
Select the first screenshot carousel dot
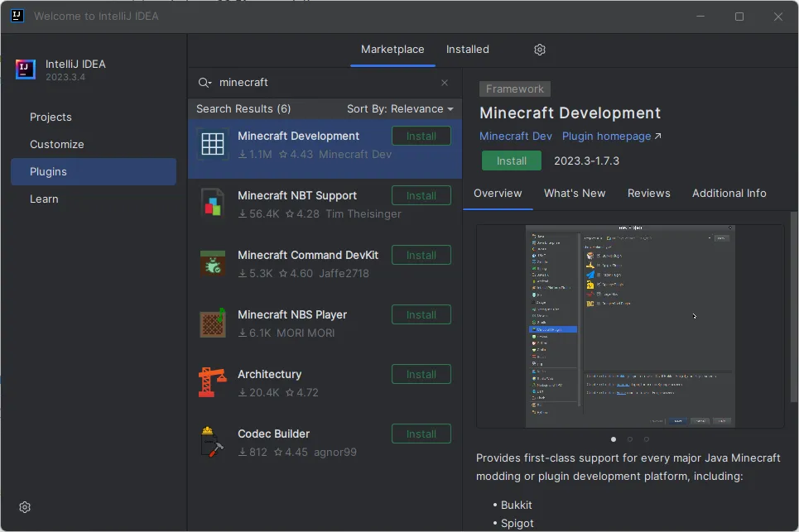coord(613,439)
